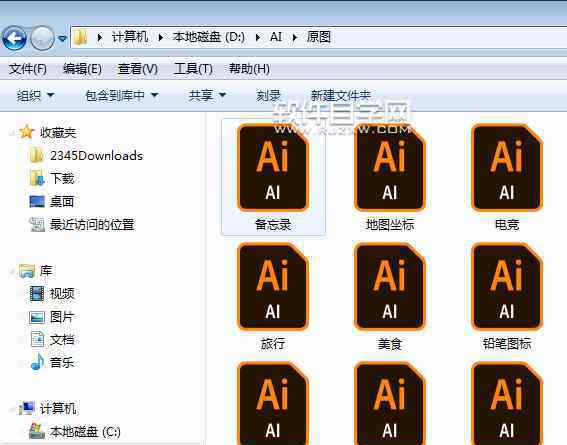
Task: Select the 电竞 AI file icon
Action: click(507, 167)
